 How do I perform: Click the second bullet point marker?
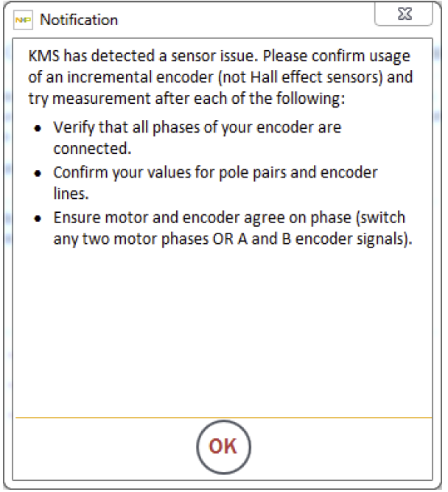tap(38, 173)
